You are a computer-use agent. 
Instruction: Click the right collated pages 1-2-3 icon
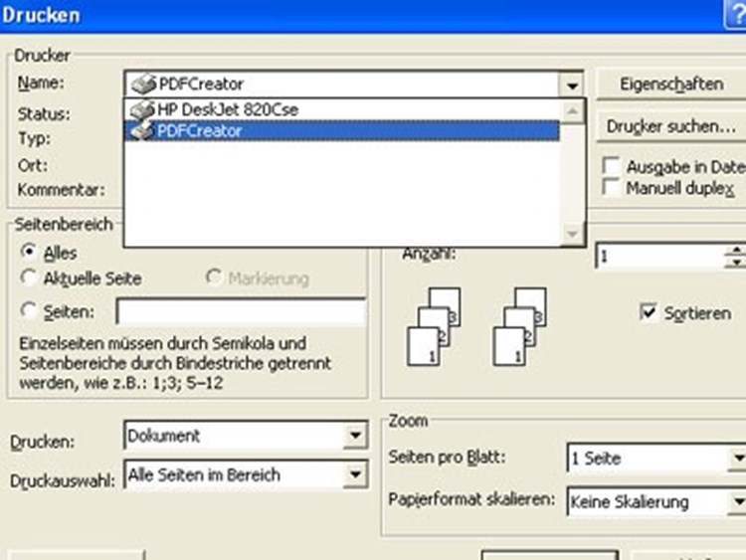tap(519, 326)
